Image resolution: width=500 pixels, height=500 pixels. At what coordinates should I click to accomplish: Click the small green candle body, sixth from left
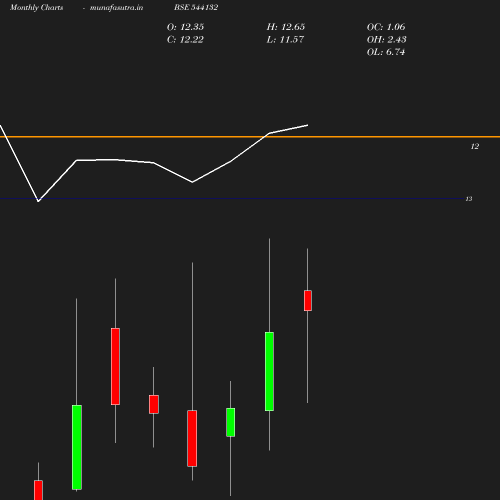point(231,422)
